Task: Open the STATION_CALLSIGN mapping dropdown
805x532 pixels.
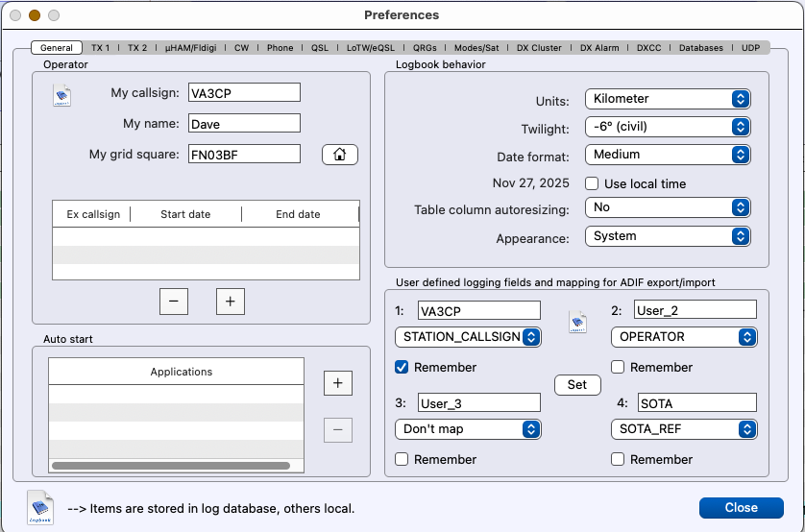Action: pyautogui.click(x=468, y=337)
